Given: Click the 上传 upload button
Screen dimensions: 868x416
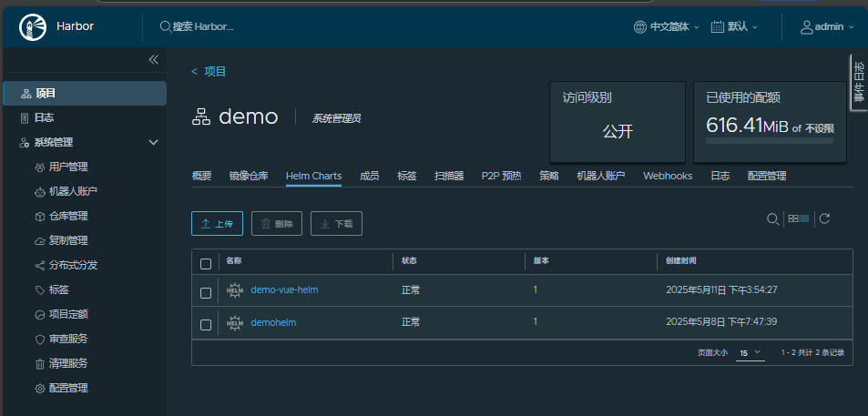Looking at the screenshot, I should [217, 224].
